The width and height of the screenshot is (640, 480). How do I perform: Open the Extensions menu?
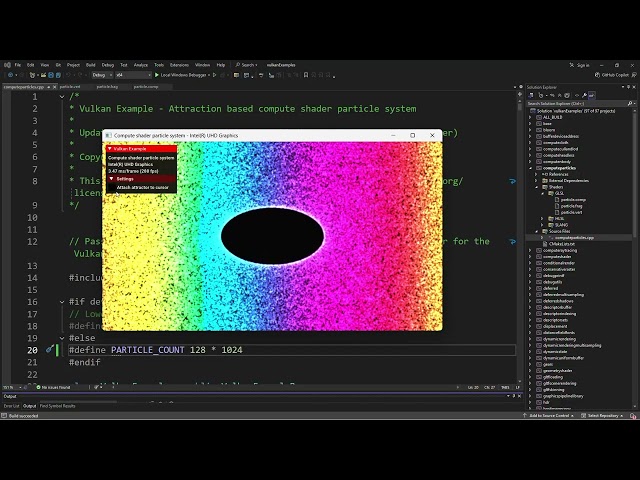(179, 65)
